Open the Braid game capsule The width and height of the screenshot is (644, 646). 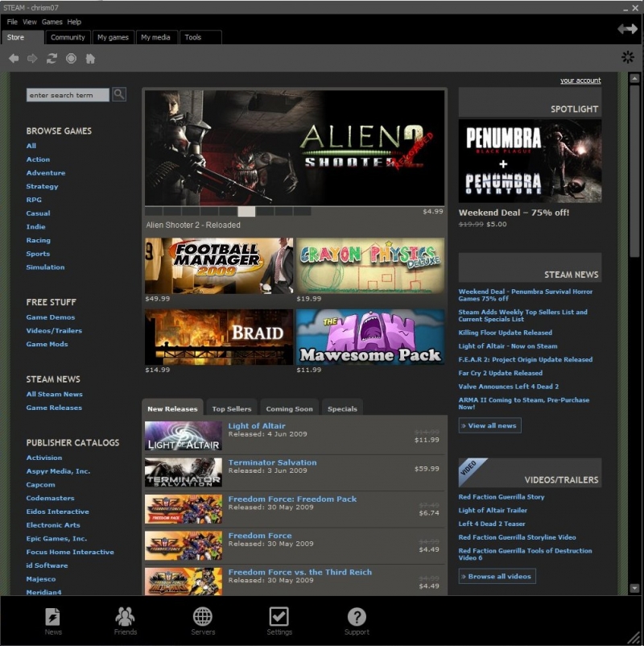[x=219, y=337]
